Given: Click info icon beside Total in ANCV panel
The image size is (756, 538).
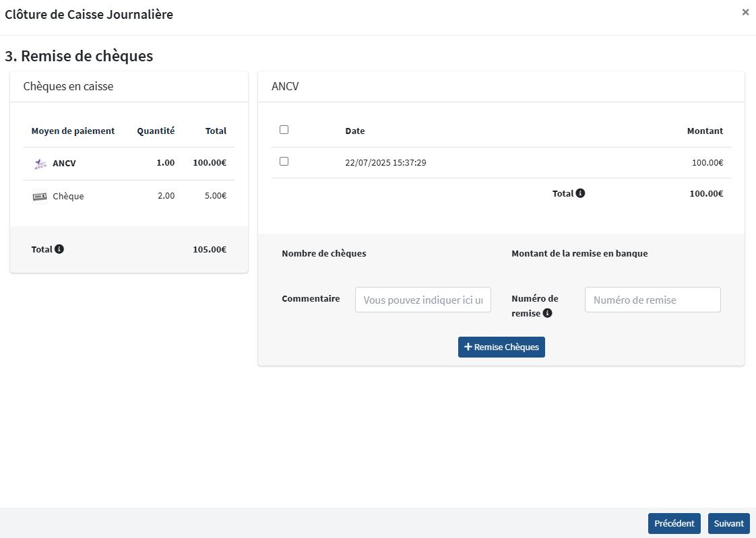Looking at the screenshot, I should pyautogui.click(x=580, y=193).
